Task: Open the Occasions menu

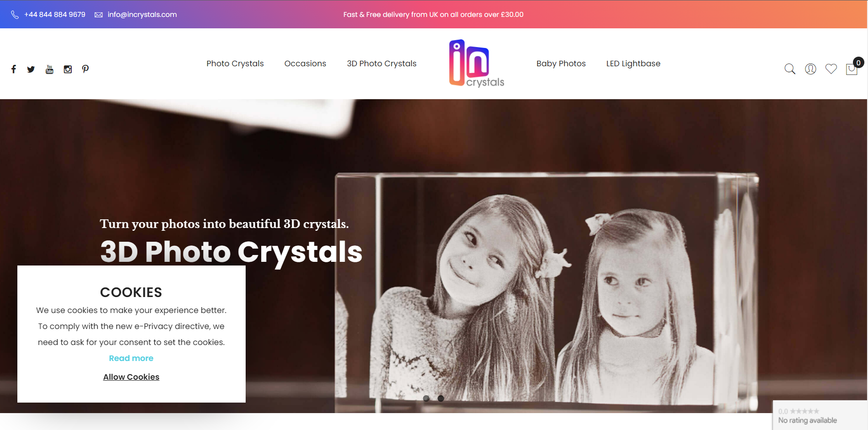Action: point(305,64)
